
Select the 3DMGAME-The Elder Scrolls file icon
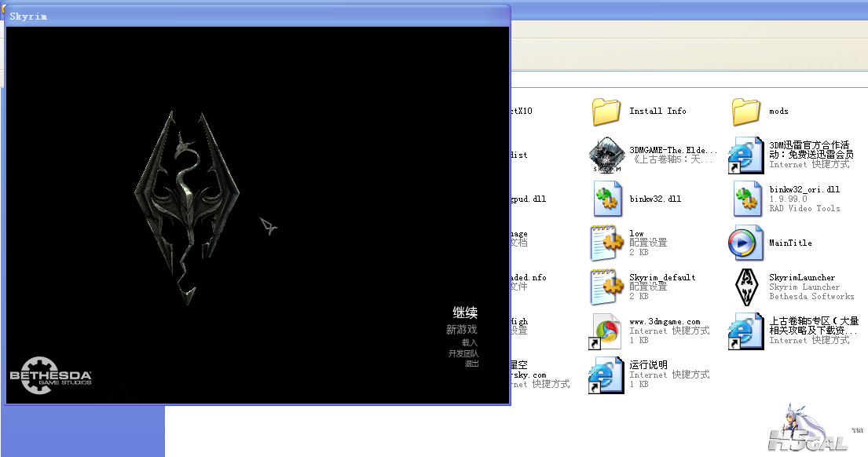click(606, 155)
